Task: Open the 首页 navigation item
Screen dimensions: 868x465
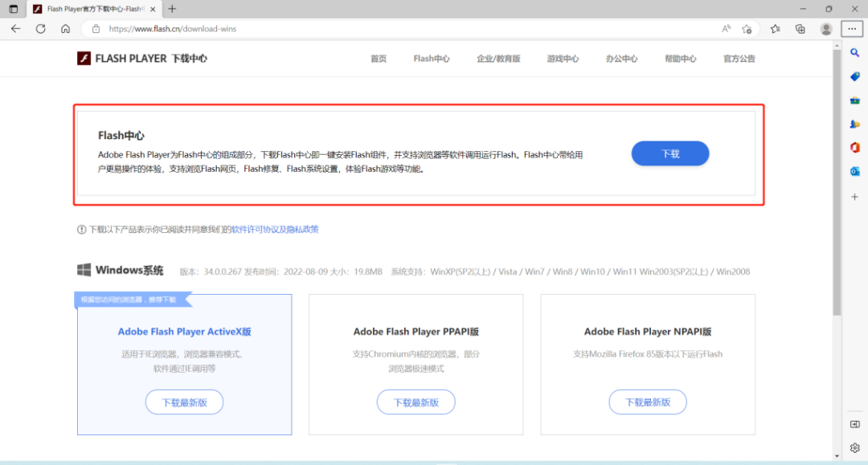Action: tap(378, 59)
